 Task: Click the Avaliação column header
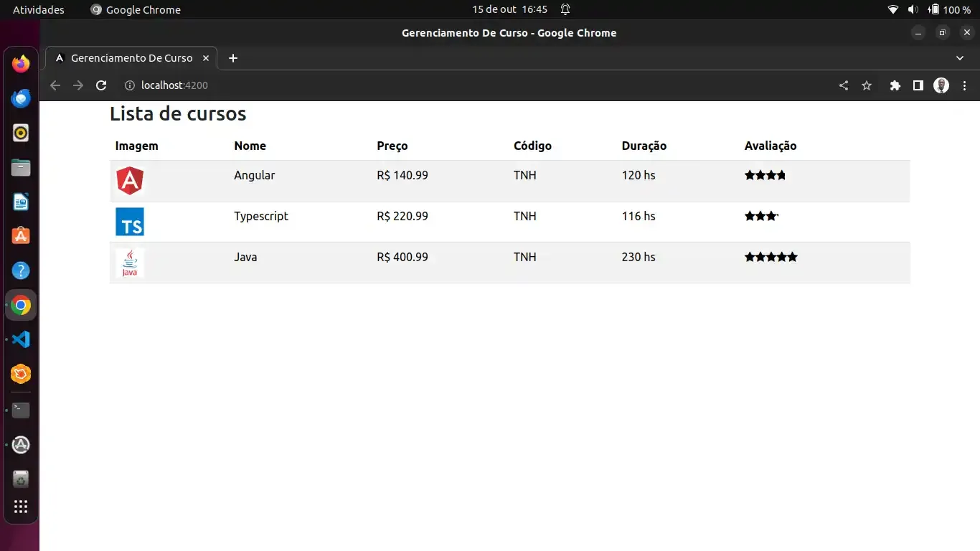[x=771, y=146]
